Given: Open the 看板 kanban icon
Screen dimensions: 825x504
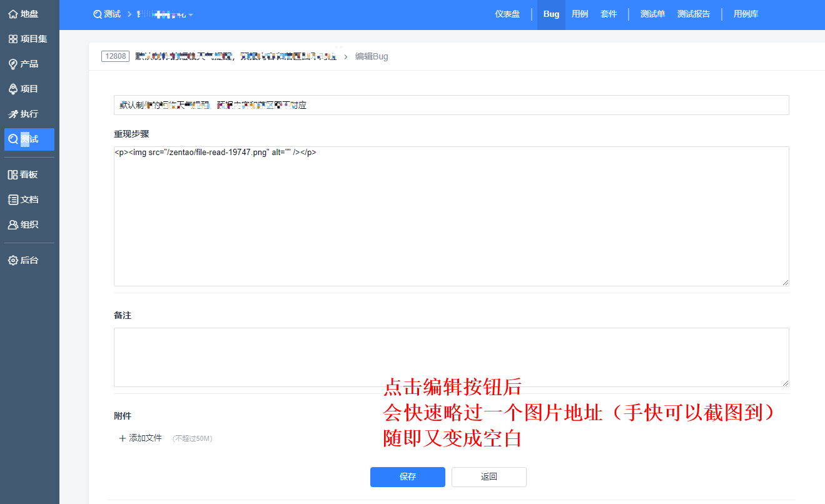Looking at the screenshot, I should (x=13, y=174).
